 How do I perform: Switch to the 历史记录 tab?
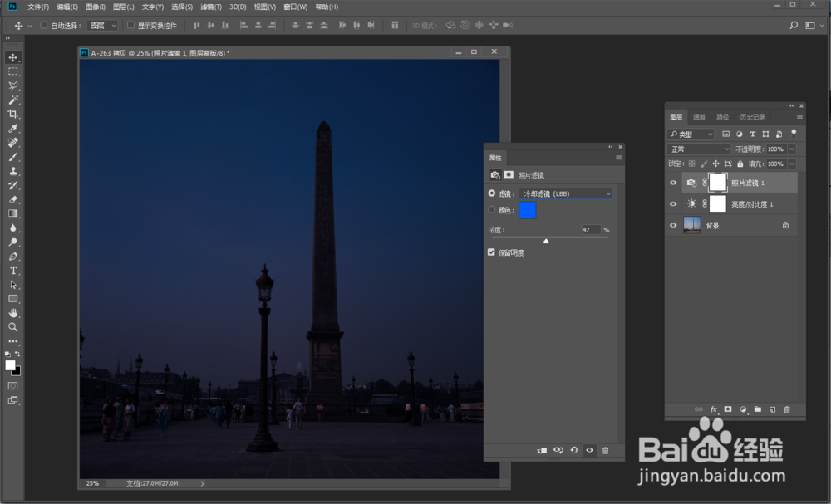coord(752,116)
